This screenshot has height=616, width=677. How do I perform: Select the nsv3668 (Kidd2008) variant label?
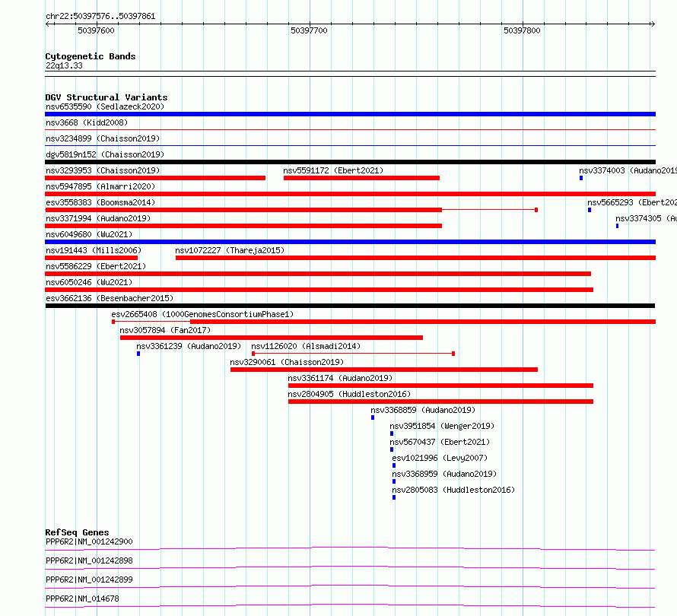click(x=87, y=122)
